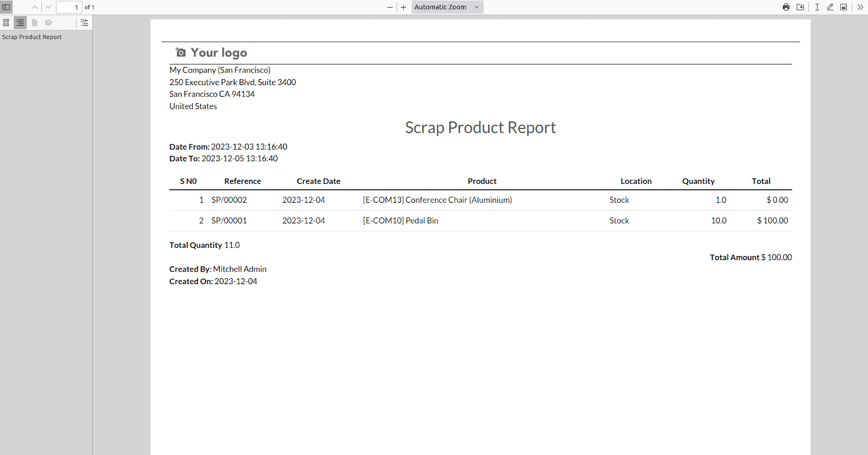The image size is (868, 455).
Task: Toggle the sidebar panel
Action: 7,7
